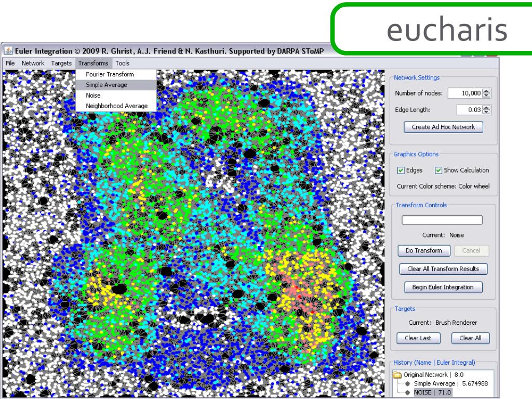Click Begin Euler Integration button
Screen dimensions: 532x399
(443, 287)
